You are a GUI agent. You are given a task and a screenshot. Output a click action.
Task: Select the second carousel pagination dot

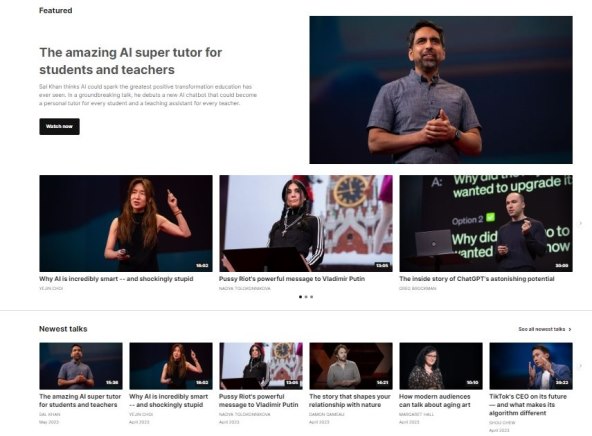(306, 297)
